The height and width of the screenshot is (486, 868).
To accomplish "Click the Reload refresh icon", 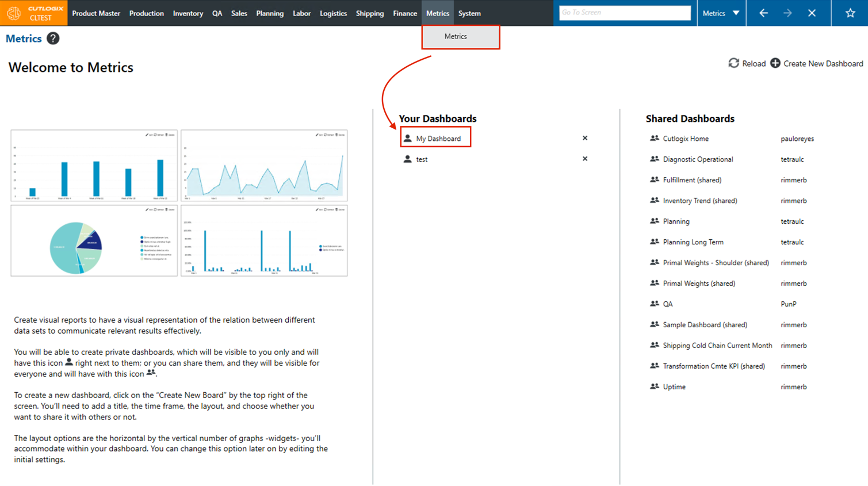I will click(x=733, y=63).
